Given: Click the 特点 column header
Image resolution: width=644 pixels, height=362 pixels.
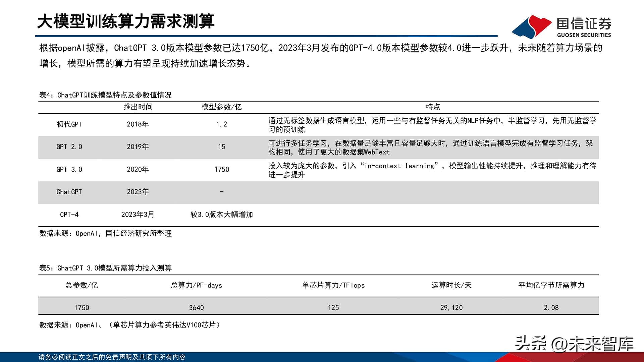Looking at the screenshot, I should click(x=433, y=107).
